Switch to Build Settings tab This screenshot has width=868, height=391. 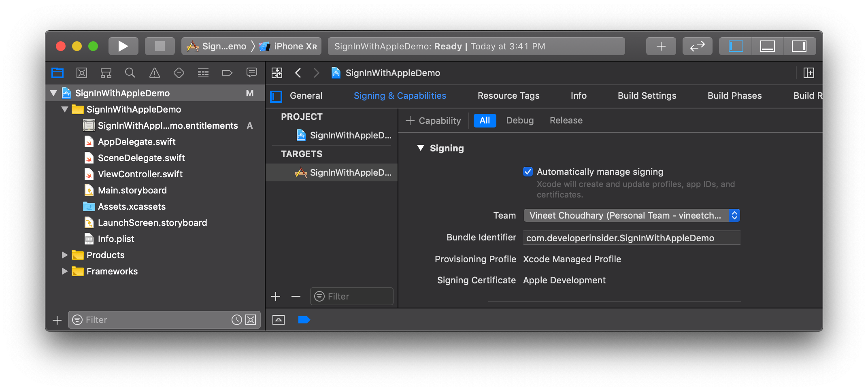647,96
